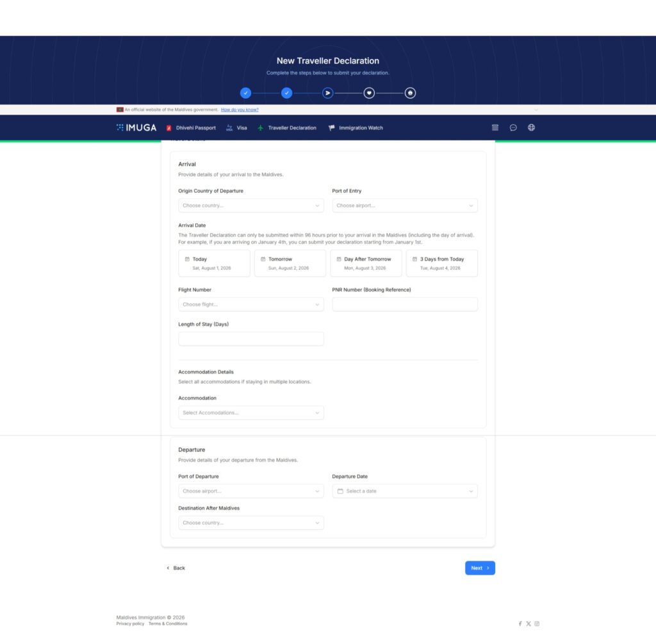Open the Privacy policy link

tap(130, 624)
